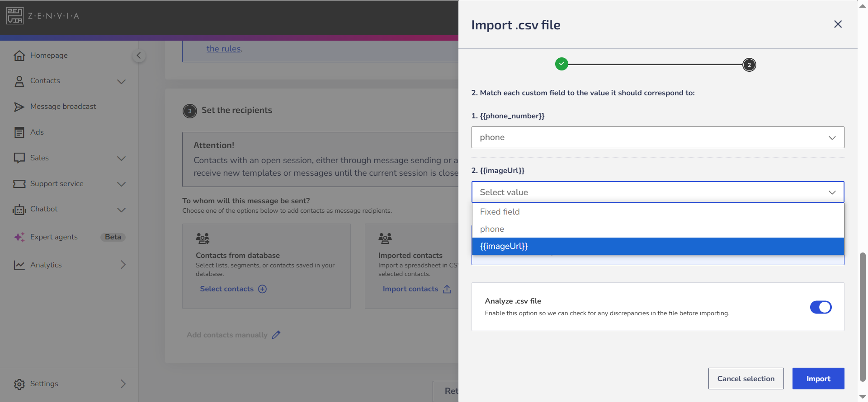
Task: Choose {{imageUrl}} option in the dropdown list
Action: click(658, 246)
